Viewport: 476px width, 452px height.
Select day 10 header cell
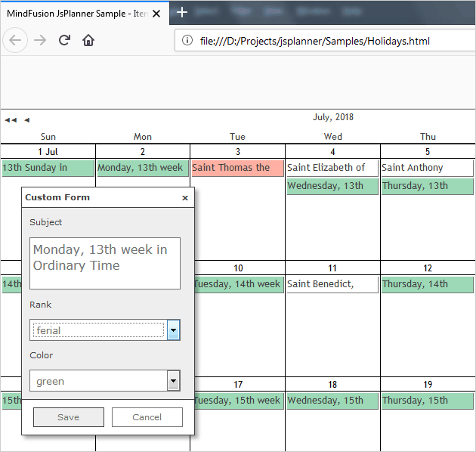(x=240, y=268)
